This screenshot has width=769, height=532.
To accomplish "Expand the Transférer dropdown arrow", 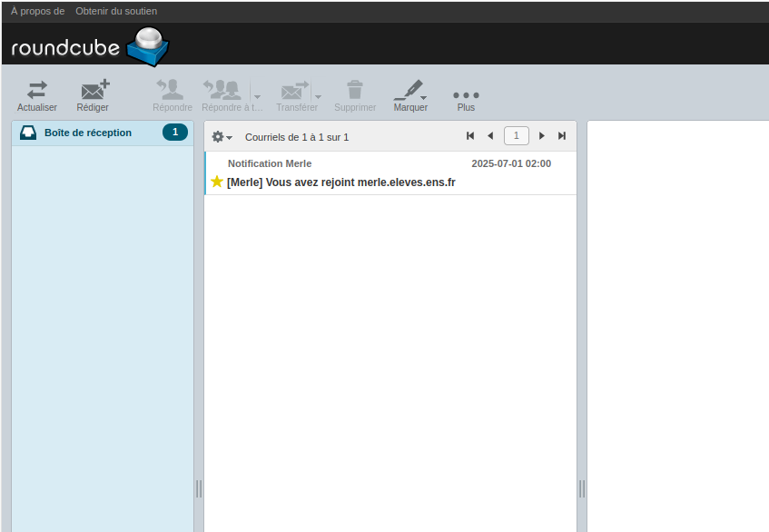I will 318,96.
